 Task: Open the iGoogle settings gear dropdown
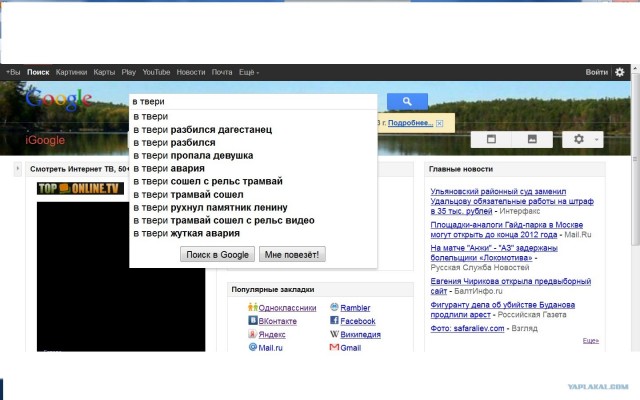coord(582,139)
